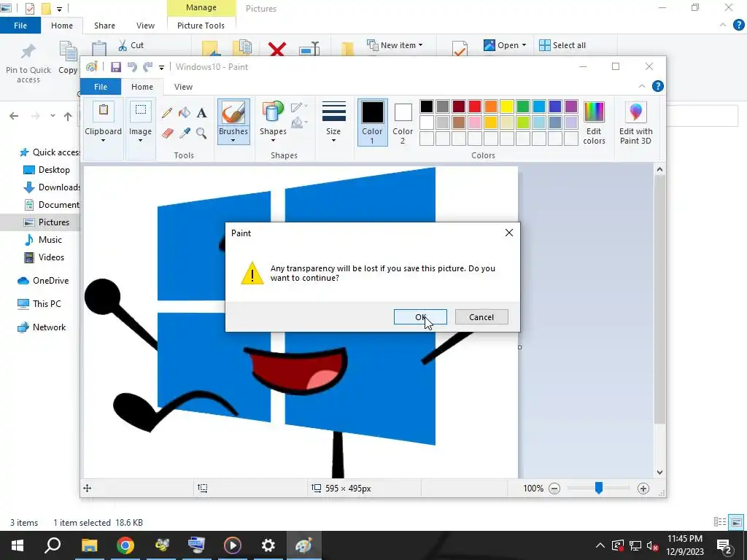
Task: Click Pin to Quick access in Explorer
Action: [x=28, y=63]
